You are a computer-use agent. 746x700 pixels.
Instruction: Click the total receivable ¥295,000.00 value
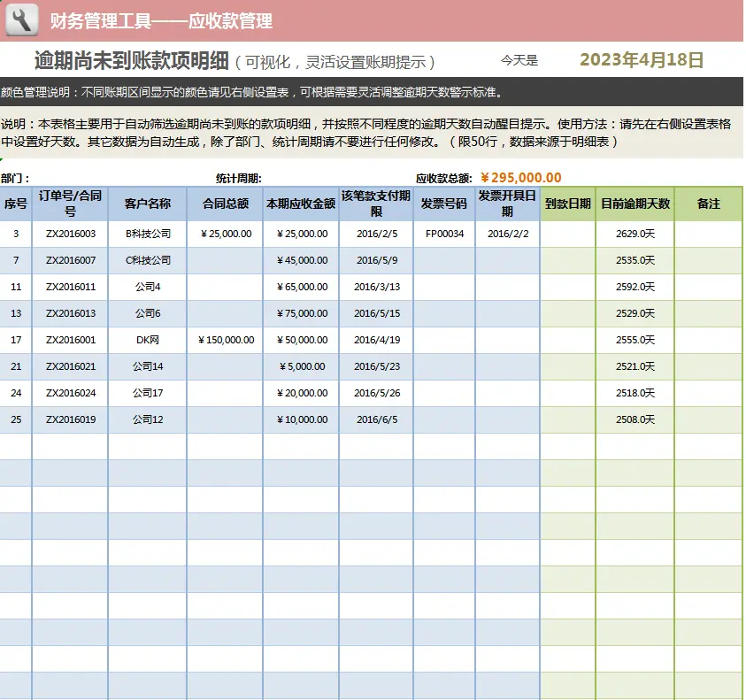520,178
